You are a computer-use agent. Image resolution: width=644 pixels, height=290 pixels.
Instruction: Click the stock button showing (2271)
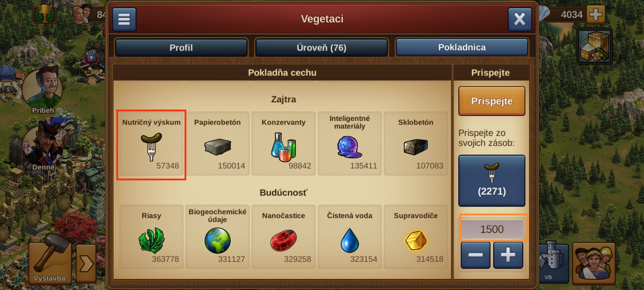pos(492,181)
